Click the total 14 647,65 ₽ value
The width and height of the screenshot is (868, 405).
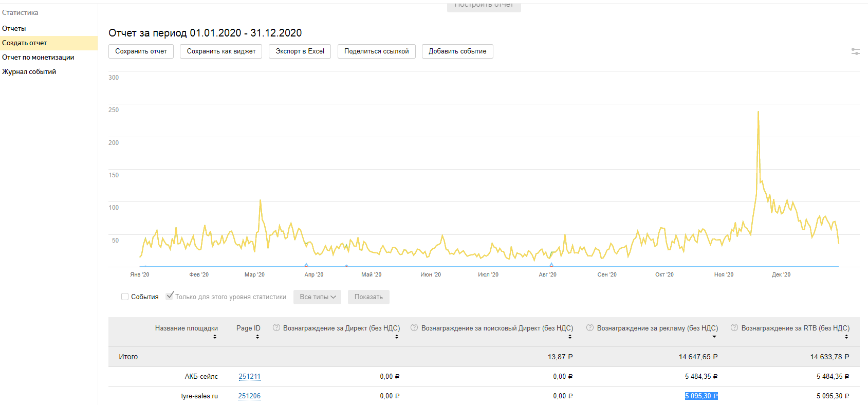pyautogui.click(x=698, y=357)
